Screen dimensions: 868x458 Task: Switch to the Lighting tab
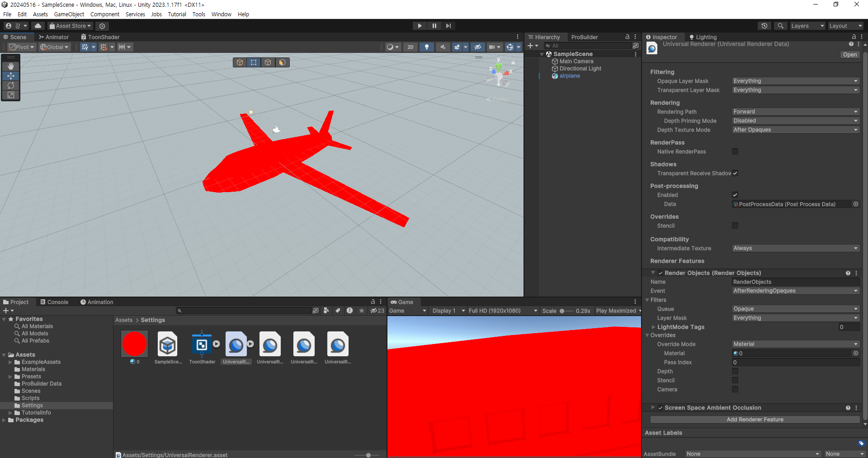pyautogui.click(x=703, y=37)
